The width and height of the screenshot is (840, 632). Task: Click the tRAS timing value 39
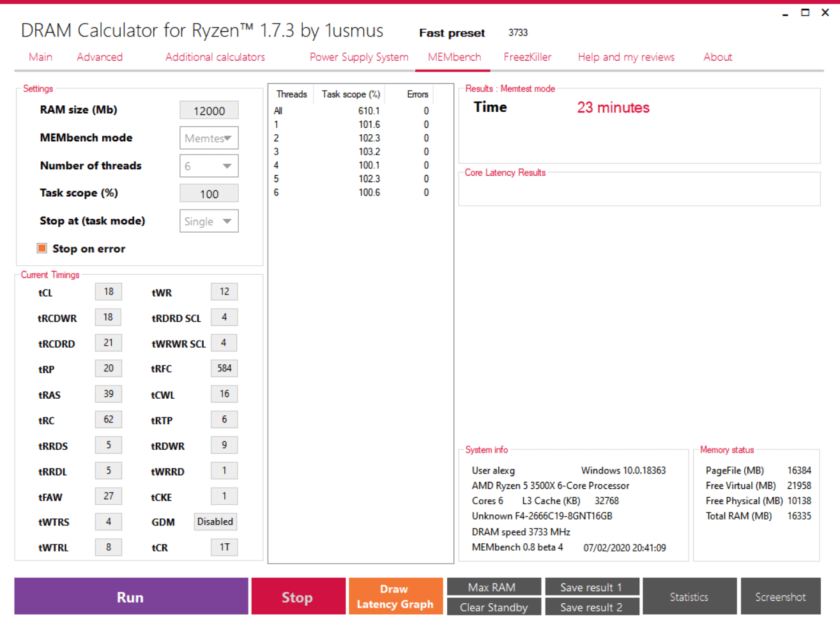109,394
